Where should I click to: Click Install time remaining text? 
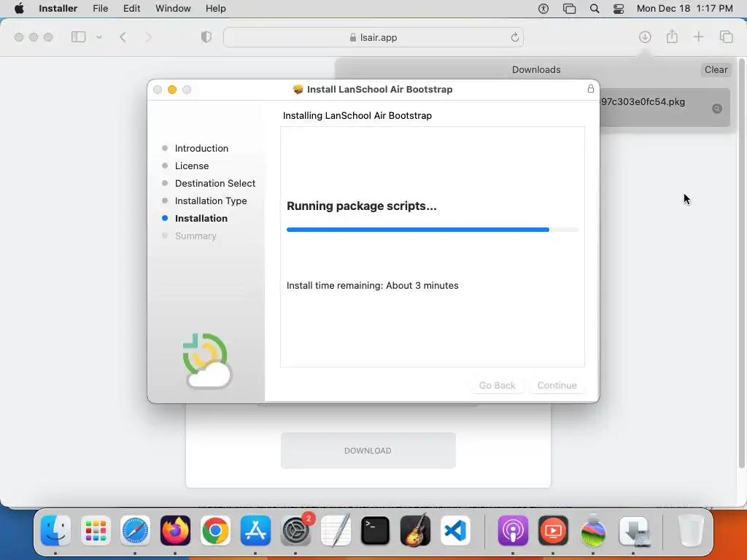373,285
